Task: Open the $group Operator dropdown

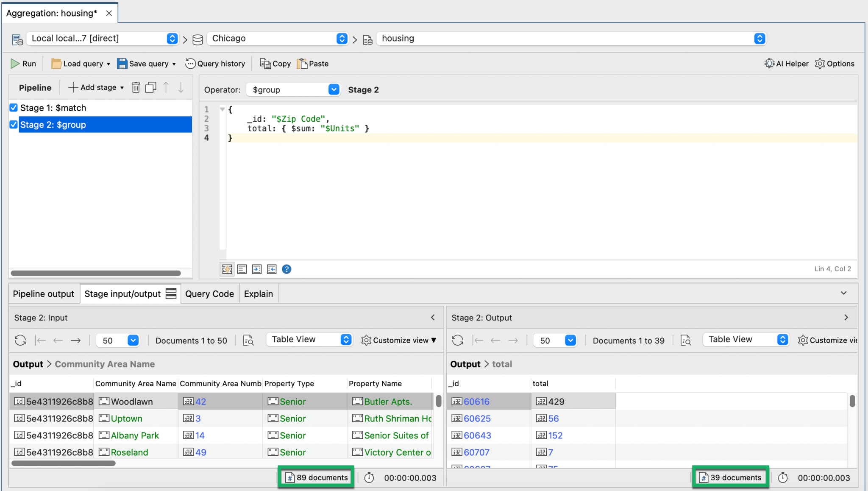Action: click(334, 89)
